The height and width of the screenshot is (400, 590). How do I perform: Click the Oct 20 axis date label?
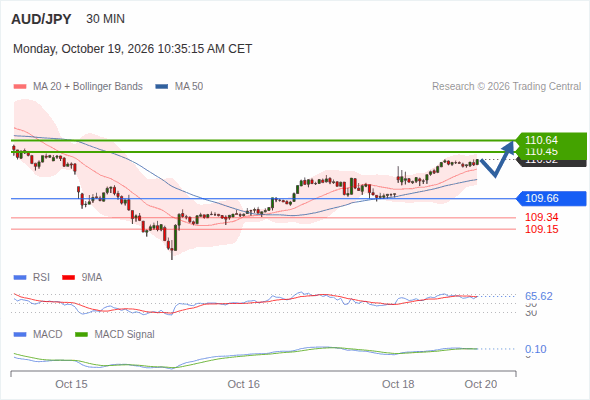(x=481, y=384)
